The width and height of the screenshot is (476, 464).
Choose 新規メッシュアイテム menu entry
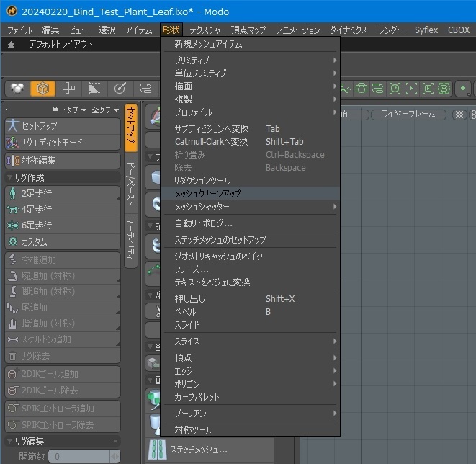point(250,44)
